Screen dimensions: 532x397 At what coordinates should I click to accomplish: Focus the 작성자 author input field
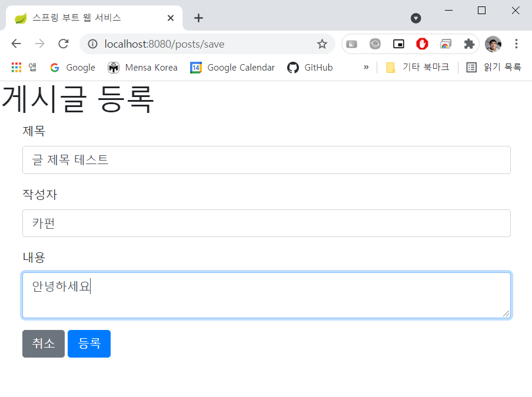click(267, 223)
